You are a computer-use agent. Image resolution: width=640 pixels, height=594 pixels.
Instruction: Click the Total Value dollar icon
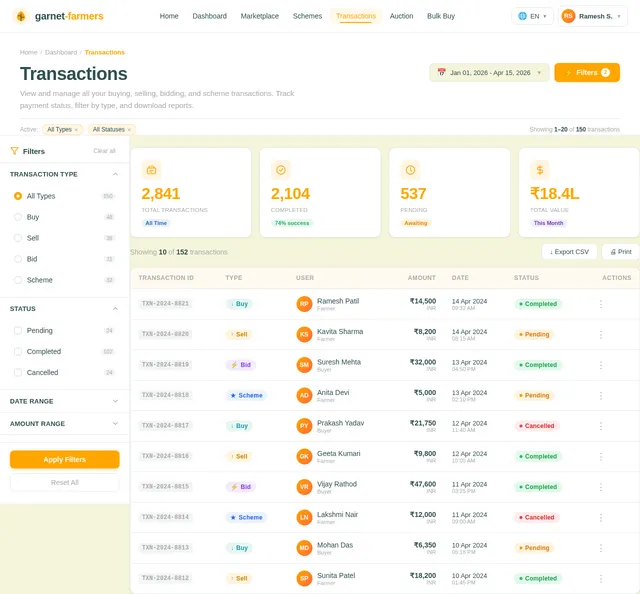pos(540,170)
